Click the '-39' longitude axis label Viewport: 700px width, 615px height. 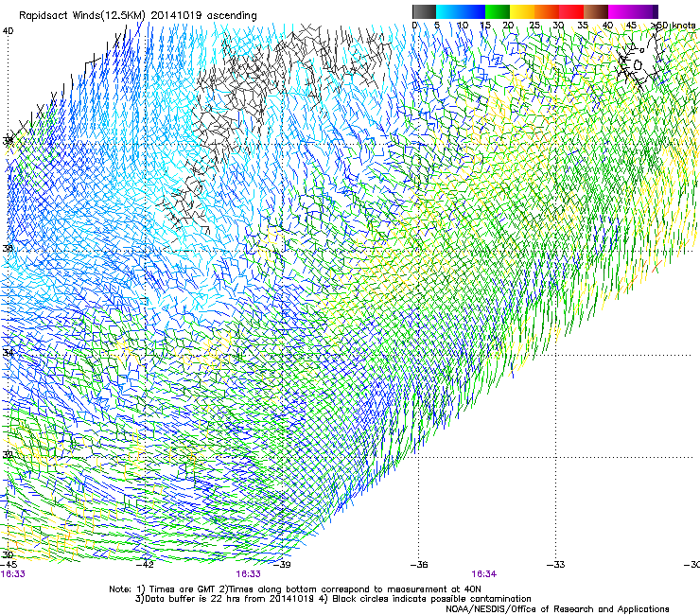coord(282,565)
